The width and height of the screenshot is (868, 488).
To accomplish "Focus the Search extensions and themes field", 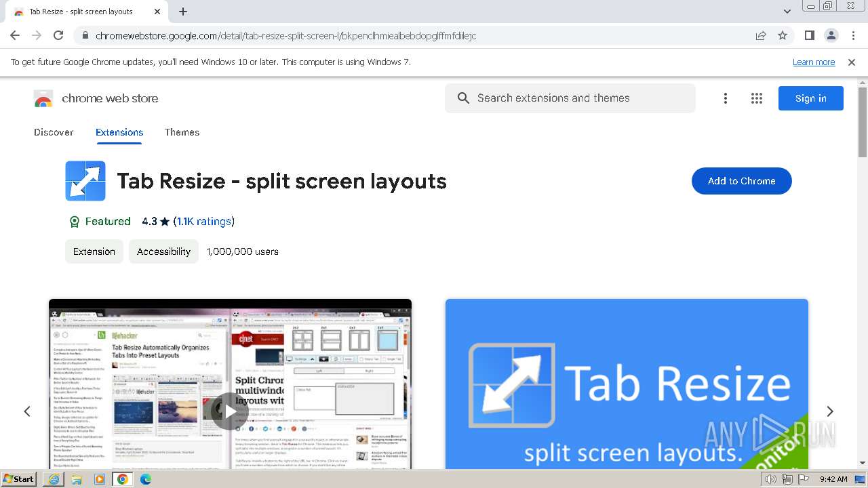I will [570, 98].
